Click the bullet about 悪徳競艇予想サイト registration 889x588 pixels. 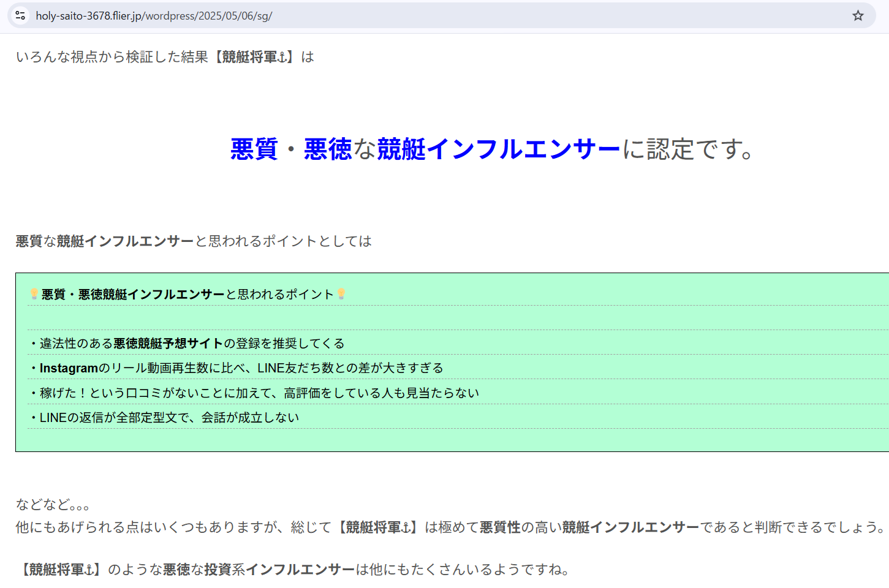click(191, 344)
